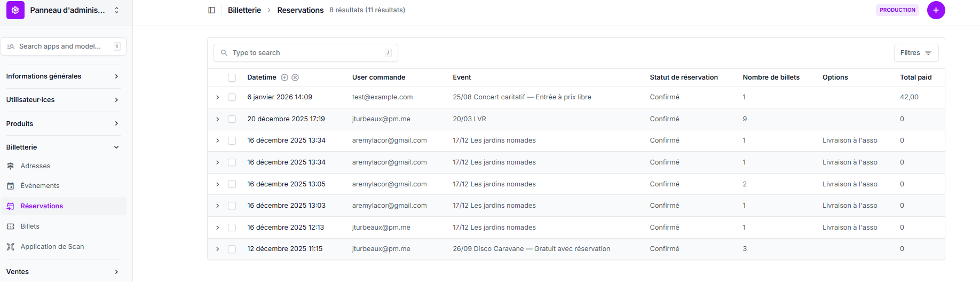This screenshot has height=282, width=980.
Task: Open Adresses in the sidebar
Action: [x=35, y=166]
